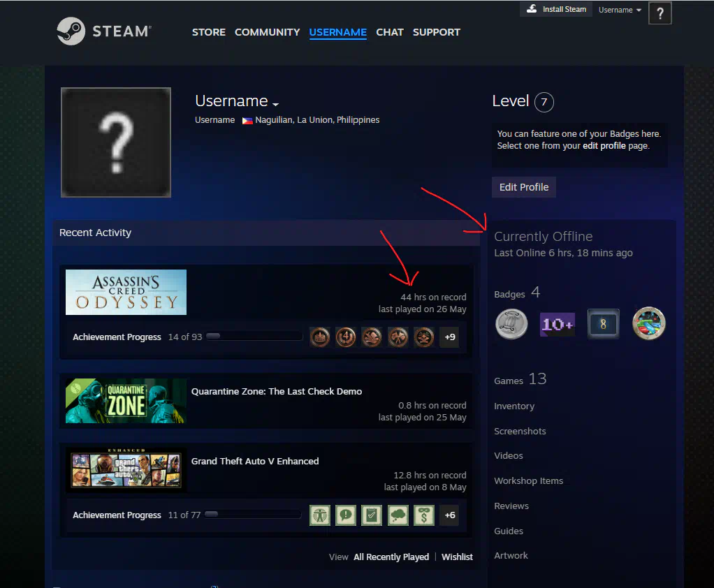Viewport: 714px width, 588px height.
Task: Open the colorful round porthole badge
Action: (x=649, y=323)
